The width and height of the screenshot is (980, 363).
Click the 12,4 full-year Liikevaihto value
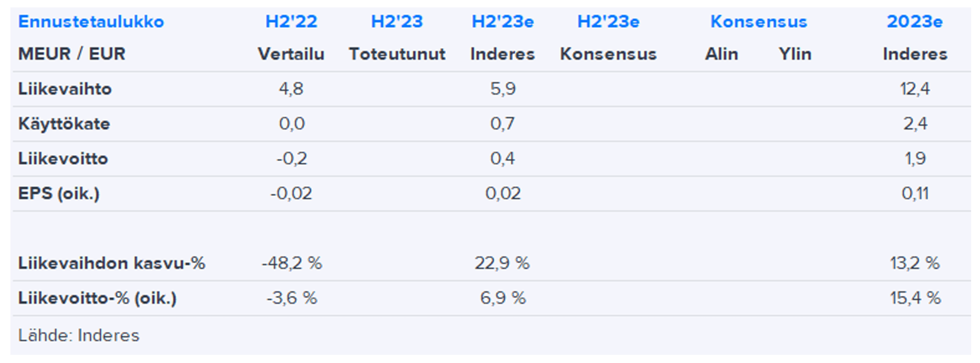tap(915, 89)
